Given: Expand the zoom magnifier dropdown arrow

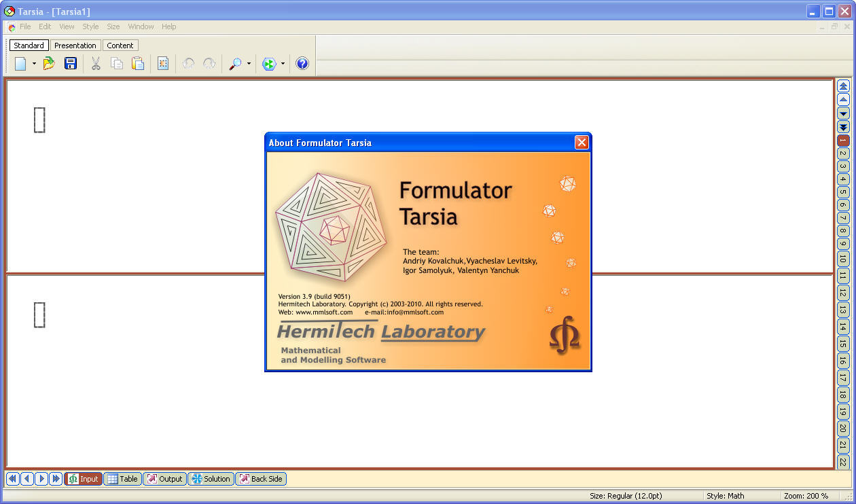Looking at the screenshot, I should coord(249,64).
